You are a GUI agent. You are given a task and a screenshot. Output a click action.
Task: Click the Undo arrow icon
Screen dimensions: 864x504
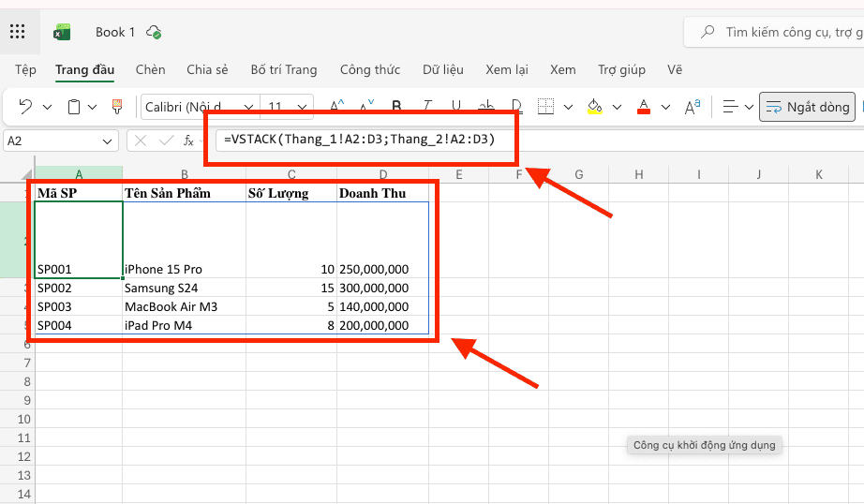25,106
